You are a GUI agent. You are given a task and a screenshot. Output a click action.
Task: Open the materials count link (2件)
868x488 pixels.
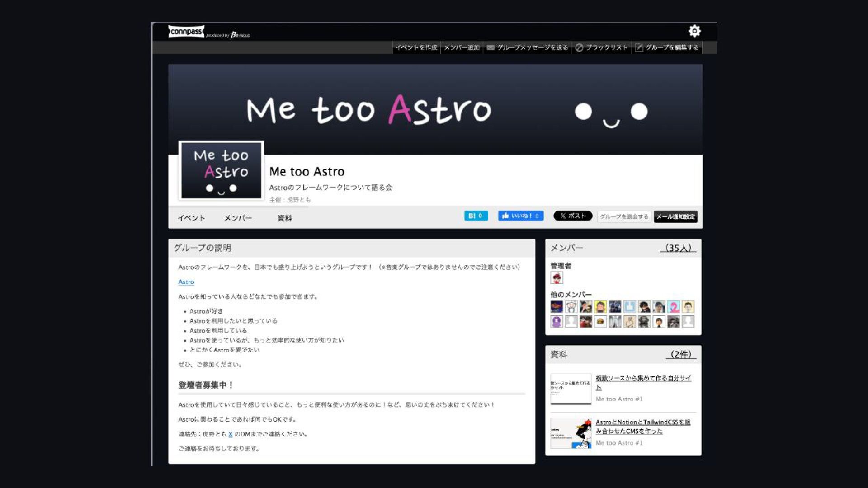tap(681, 354)
